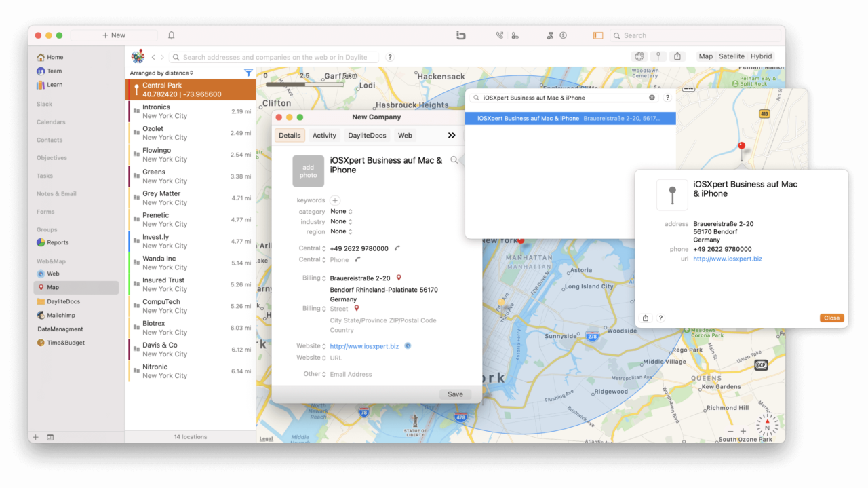Click the globe icon above the map
This screenshot has height=488, width=868.
click(638, 57)
